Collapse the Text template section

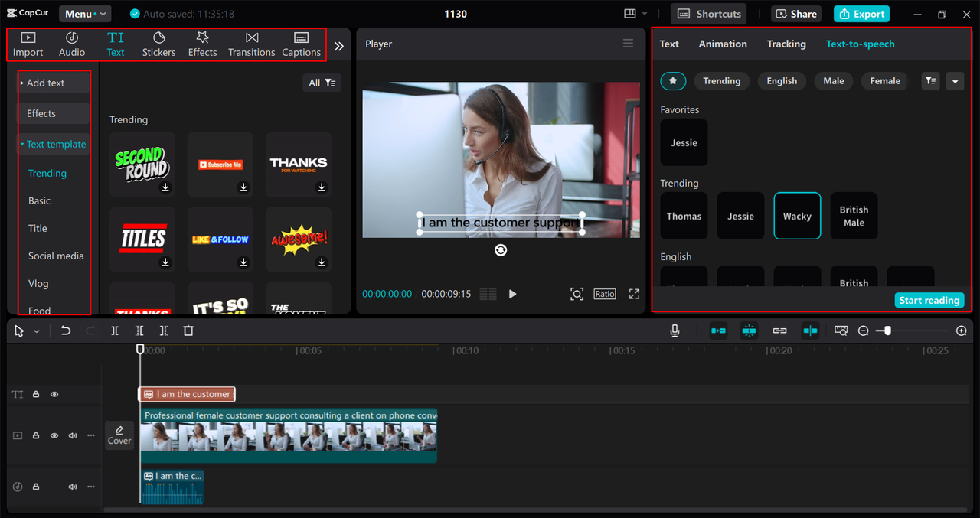(54, 144)
